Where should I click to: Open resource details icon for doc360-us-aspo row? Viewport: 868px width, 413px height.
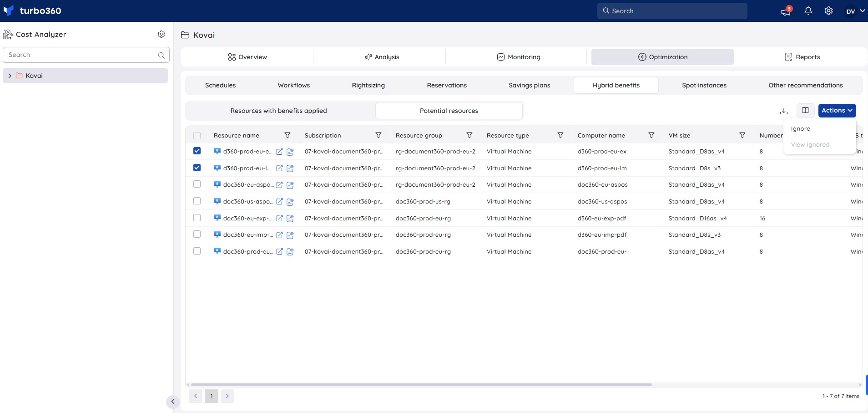(x=290, y=202)
